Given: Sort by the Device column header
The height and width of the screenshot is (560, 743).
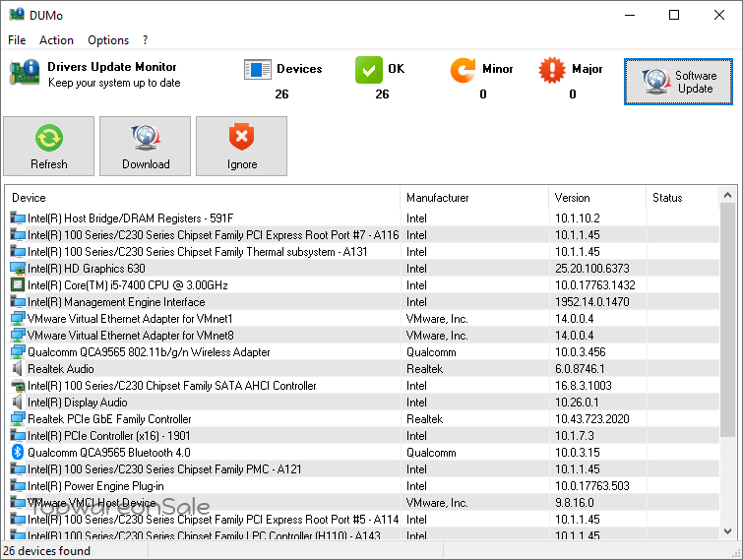Looking at the screenshot, I should [x=203, y=198].
